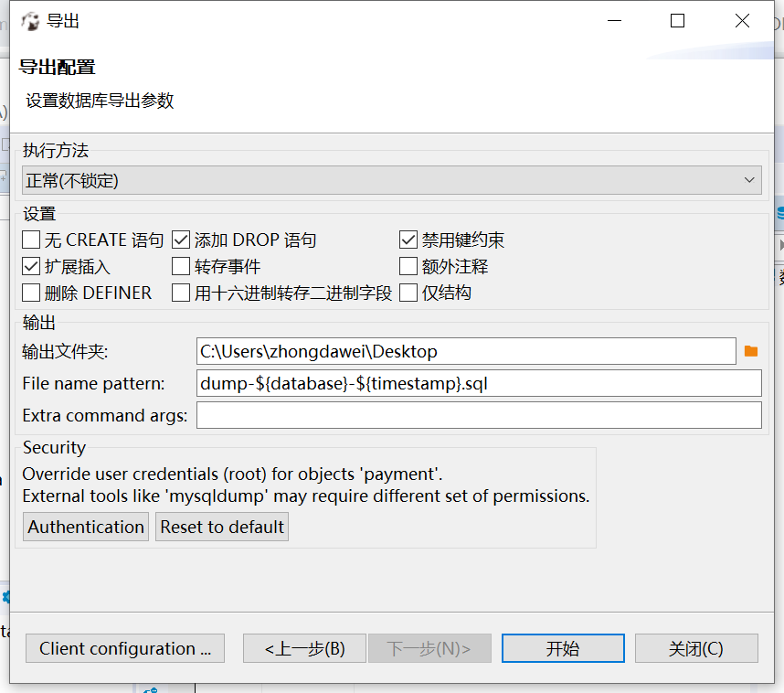This screenshot has height=693, width=784.
Task: Close the dialog with 关闭 button
Action: tap(696, 648)
